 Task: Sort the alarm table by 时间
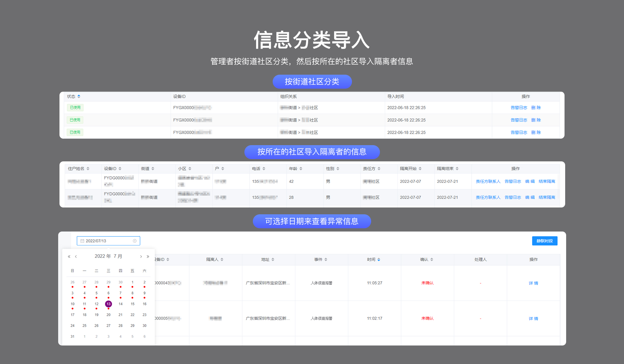point(379,259)
